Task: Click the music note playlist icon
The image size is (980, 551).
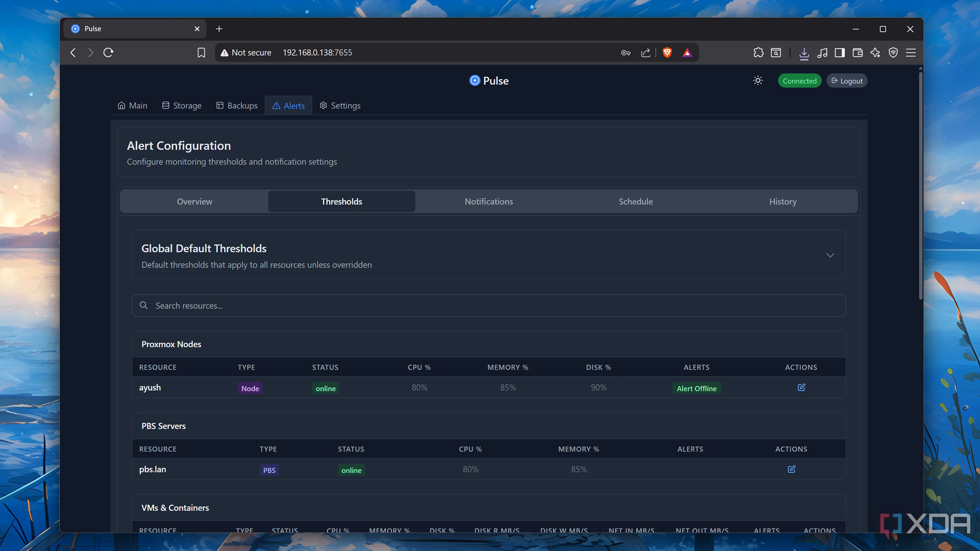Action: click(822, 53)
